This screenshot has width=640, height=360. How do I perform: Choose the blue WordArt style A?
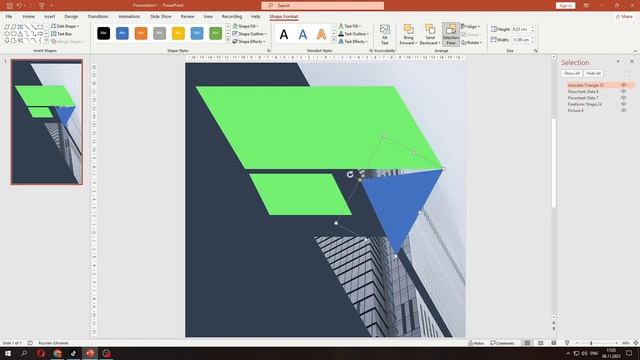(303, 35)
